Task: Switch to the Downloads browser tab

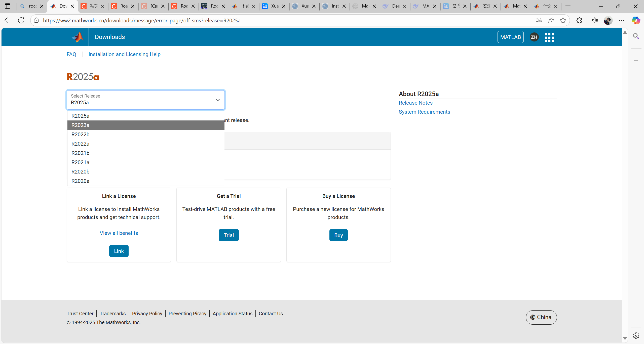Action: [x=62, y=6]
